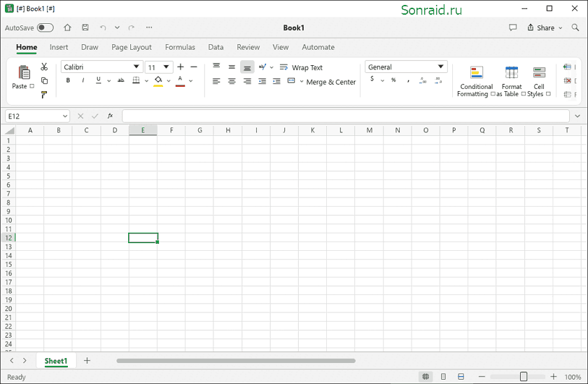Open the Data ribbon tab
The width and height of the screenshot is (588, 384).
[216, 47]
